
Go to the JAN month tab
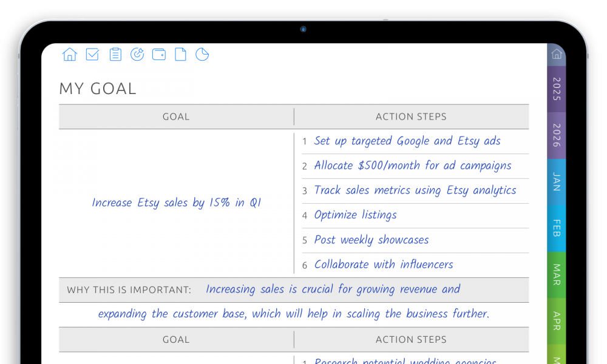pos(556,182)
